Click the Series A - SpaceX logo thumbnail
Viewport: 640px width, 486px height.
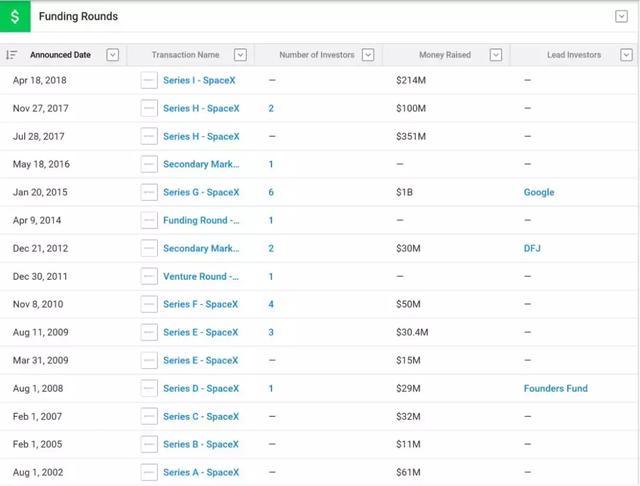click(x=149, y=472)
